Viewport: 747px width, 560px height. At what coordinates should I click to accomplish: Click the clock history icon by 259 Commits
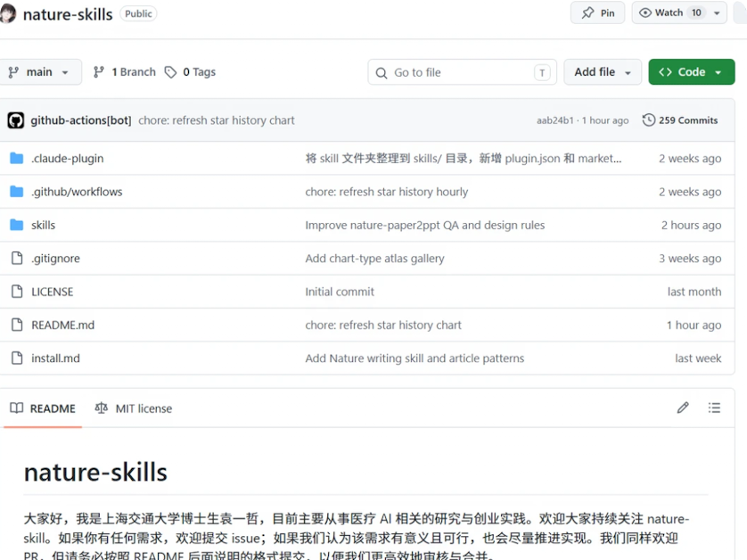point(648,120)
